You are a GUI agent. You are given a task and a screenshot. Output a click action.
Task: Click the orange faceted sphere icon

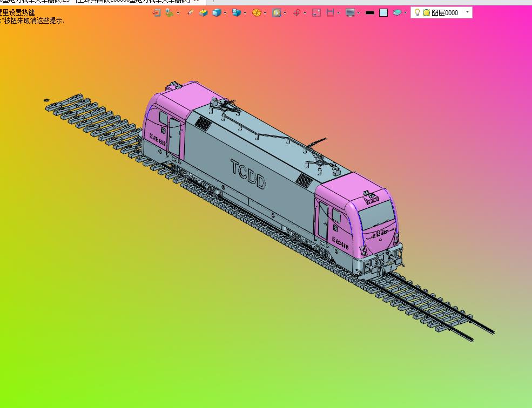[257, 13]
